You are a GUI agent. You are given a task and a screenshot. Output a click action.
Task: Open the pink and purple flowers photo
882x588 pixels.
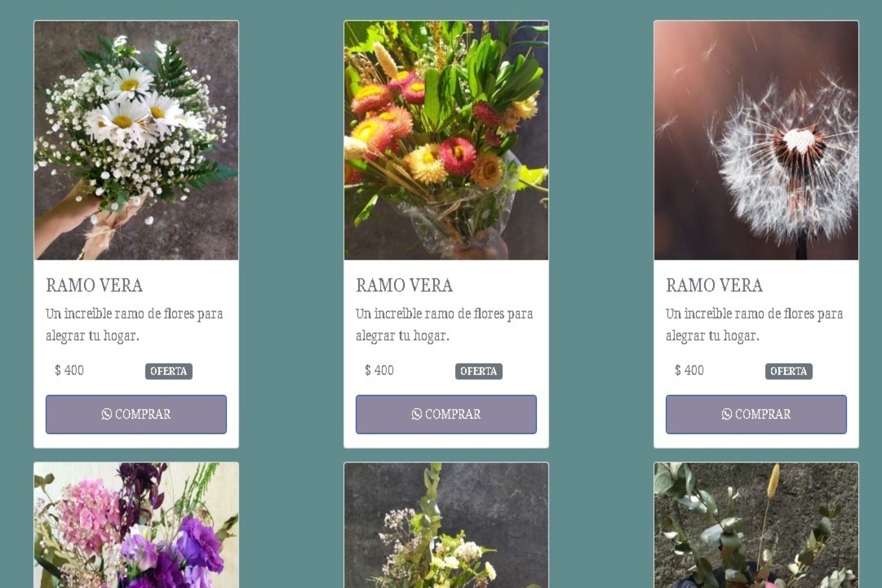coord(136,525)
